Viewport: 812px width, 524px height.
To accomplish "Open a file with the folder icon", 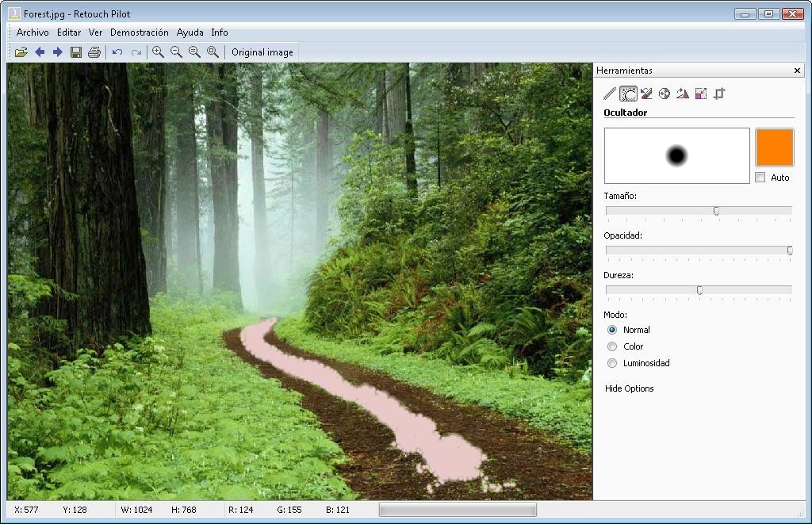I will [21, 52].
